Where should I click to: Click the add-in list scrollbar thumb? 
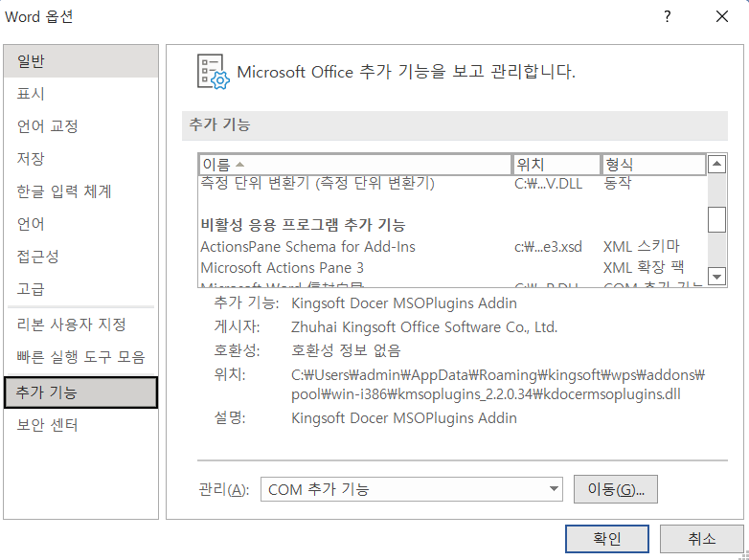[x=716, y=219]
